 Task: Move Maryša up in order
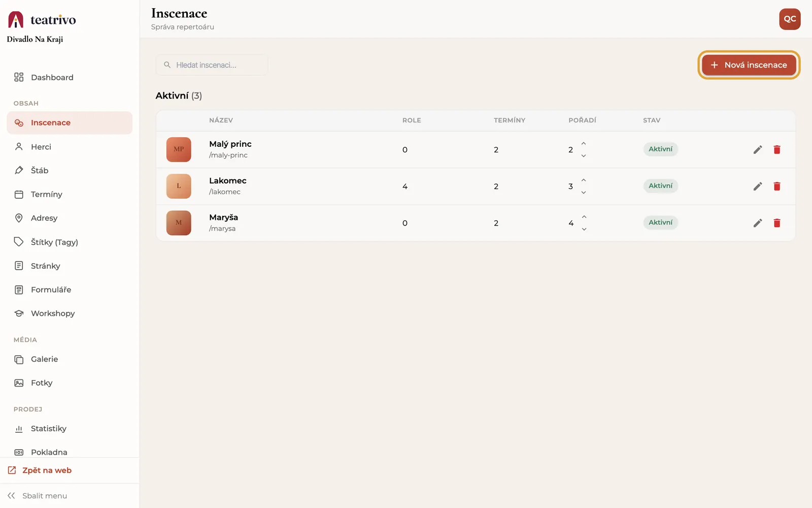584,217
